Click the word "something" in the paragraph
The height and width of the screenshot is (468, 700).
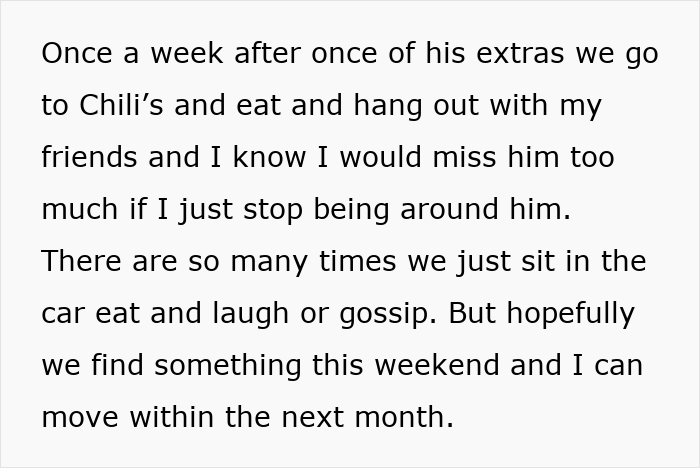pos(227,365)
